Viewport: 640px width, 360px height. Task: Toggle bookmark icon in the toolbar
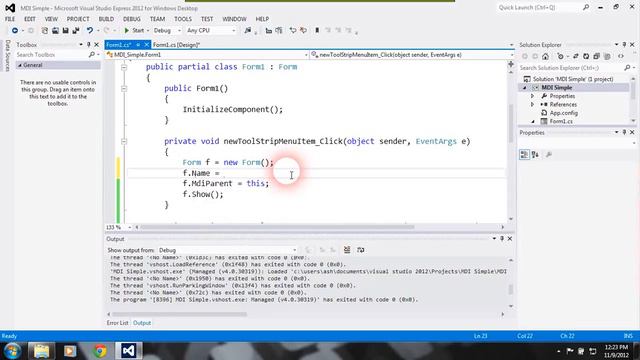(x=317, y=31)
